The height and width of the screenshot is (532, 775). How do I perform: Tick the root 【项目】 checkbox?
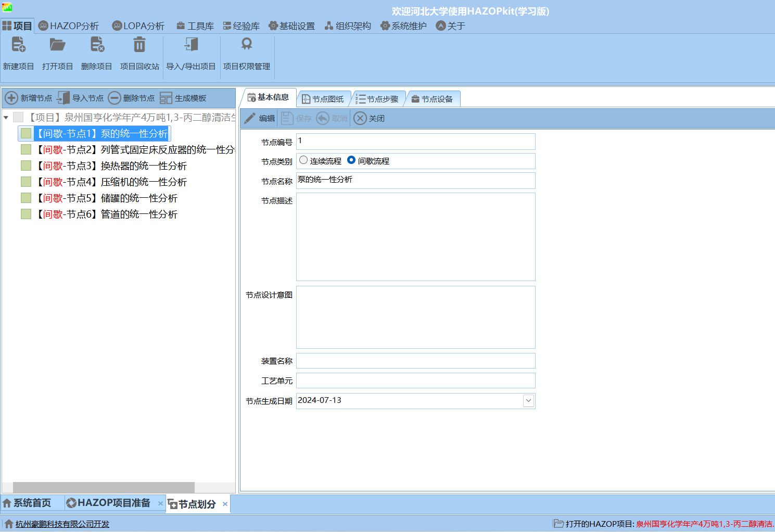(x=18, y=117)
